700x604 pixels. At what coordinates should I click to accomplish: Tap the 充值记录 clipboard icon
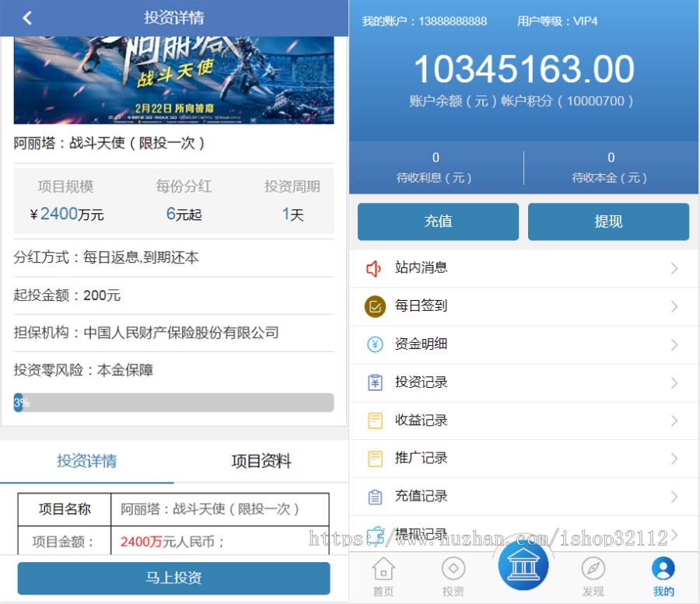click(374, 496)
